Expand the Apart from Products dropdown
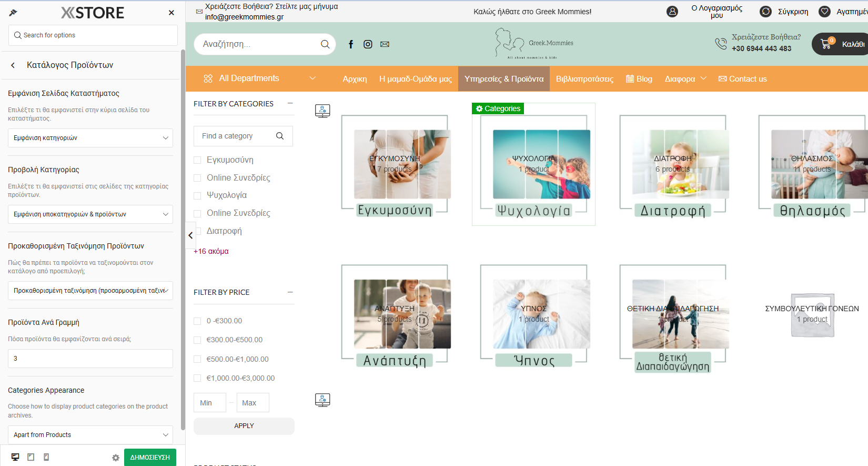 click(90, 435)
